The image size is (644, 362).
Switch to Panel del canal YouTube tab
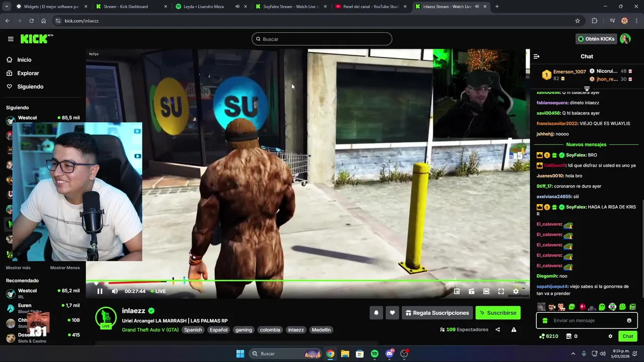click(370, 7)
